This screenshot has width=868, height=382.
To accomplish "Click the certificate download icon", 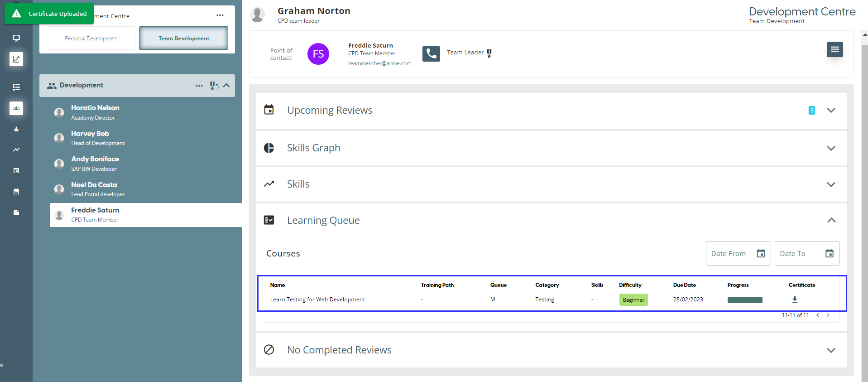I will (x=794, y=300).
